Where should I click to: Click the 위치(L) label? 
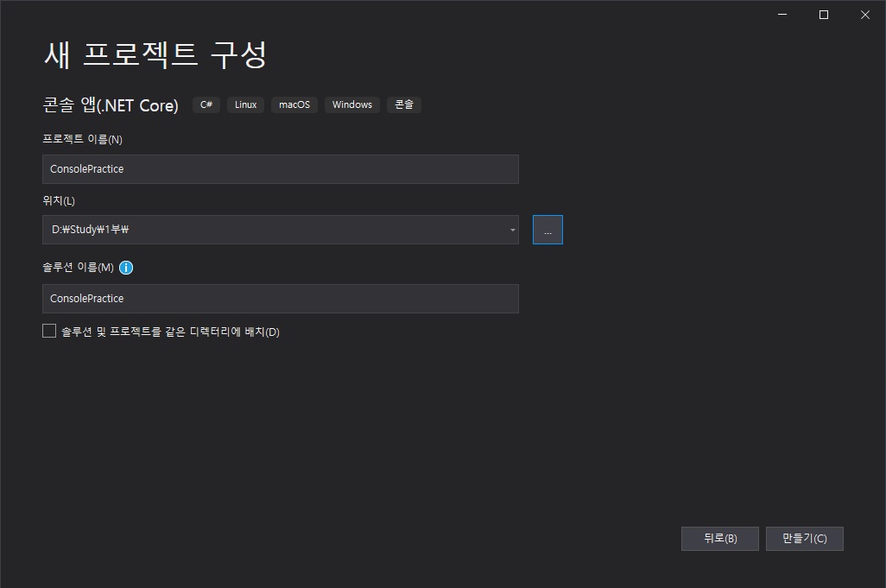(59, 200)
